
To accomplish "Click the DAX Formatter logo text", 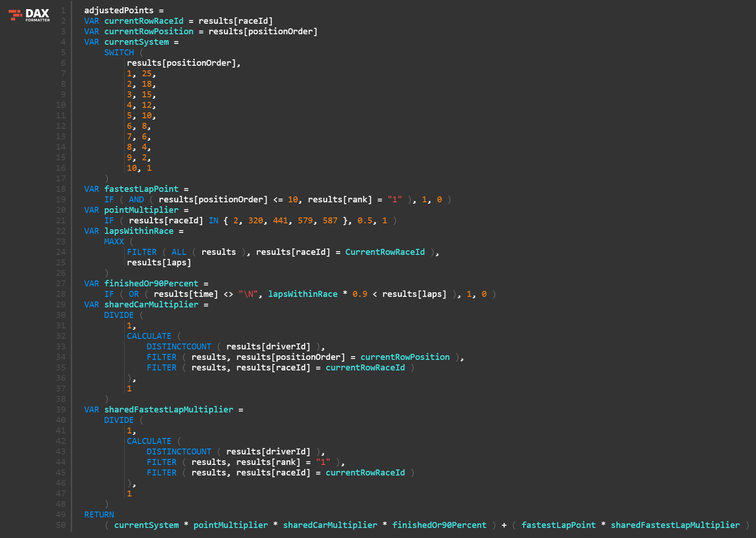I will (37, 15).
